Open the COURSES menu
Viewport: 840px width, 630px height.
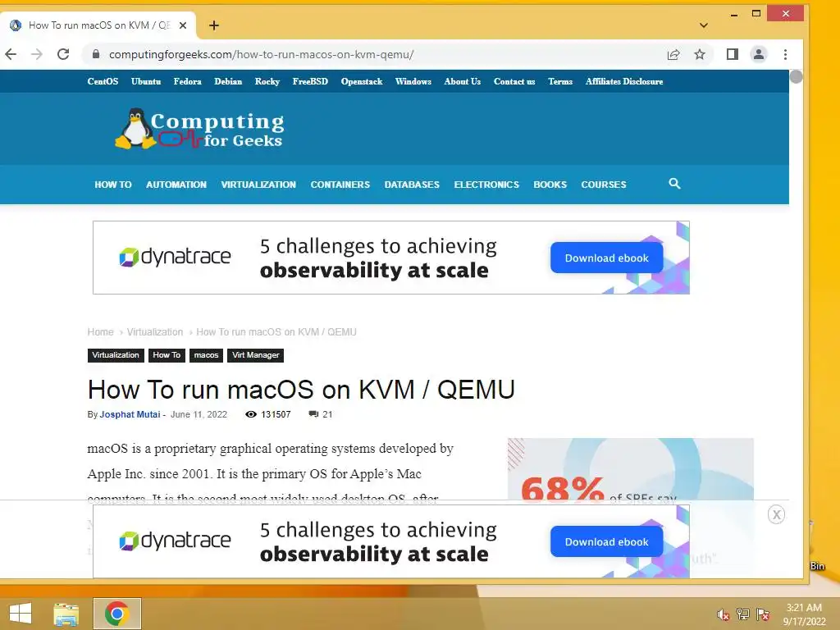point(604,185)
